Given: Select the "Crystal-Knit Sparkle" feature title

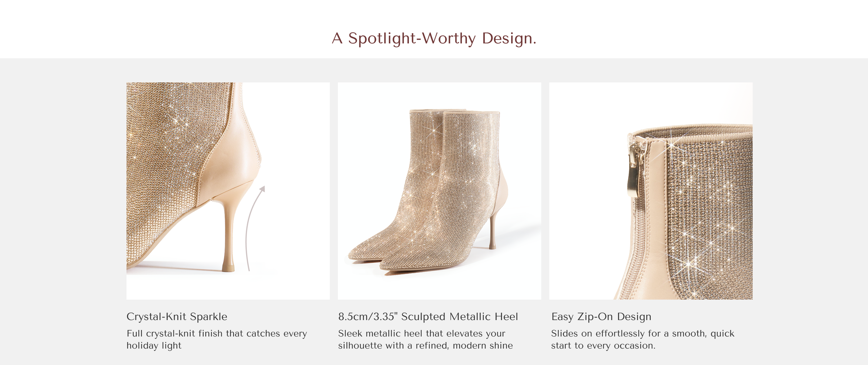Looking at the screenshot, I should click(177, 317).
